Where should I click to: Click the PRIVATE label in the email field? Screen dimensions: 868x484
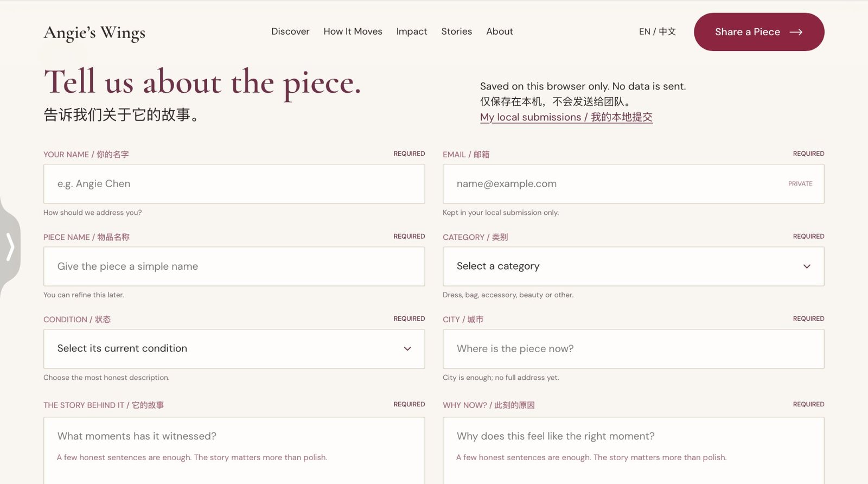800,184
